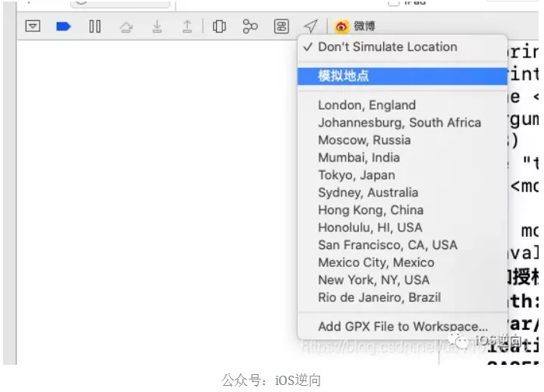Image resolution: width=544 pixels, height=392 pixels.
Task: Select New York, NY, USA location
Action: click(x=403, y=279)
